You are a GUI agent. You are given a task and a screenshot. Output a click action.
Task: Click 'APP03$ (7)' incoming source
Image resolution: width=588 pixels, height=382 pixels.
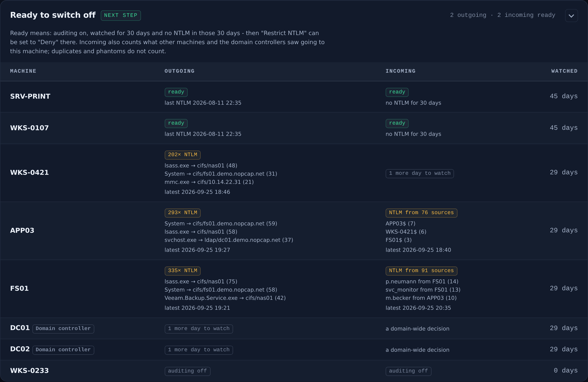(x=401, y=224)
